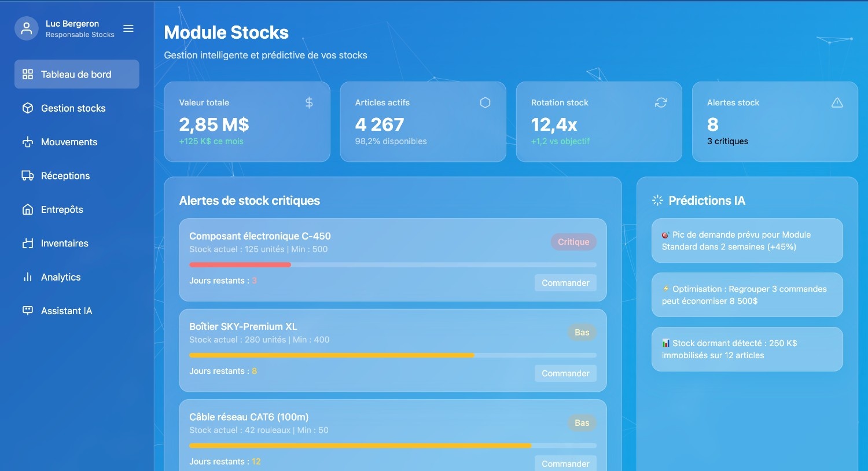Click the chat icon next to Assistant IA

click(x=28, y=311)
